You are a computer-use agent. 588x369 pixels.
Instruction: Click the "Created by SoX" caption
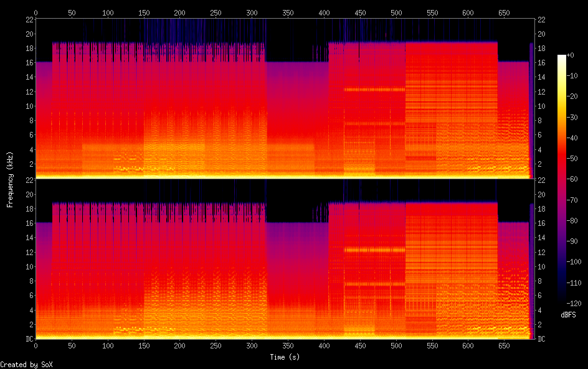pos(26,365)
